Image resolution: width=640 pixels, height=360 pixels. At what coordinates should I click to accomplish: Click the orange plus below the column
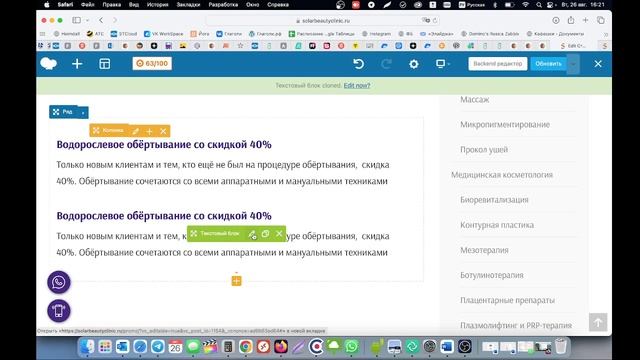236,281
